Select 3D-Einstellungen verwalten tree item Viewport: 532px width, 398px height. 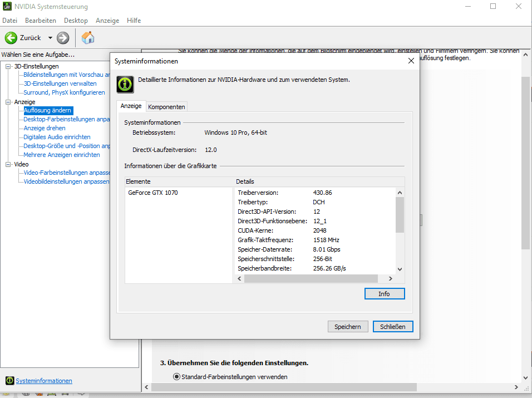[x=60, y=83]
